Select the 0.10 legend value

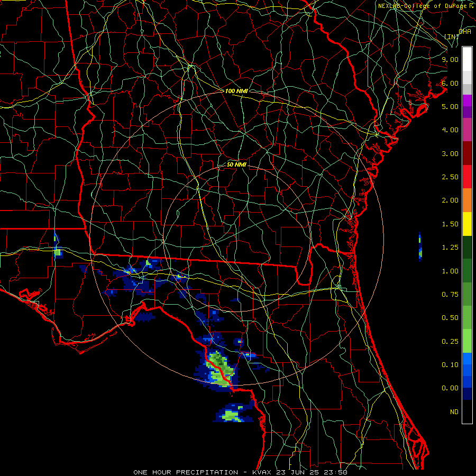450,365
